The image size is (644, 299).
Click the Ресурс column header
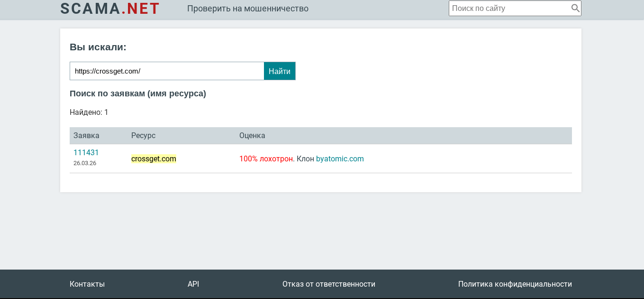point(143,135)
